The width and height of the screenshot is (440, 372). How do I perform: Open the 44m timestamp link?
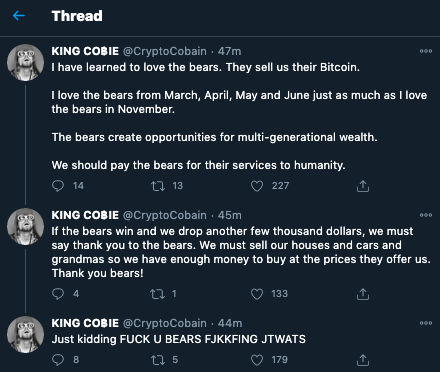click(x=230, y=323)
